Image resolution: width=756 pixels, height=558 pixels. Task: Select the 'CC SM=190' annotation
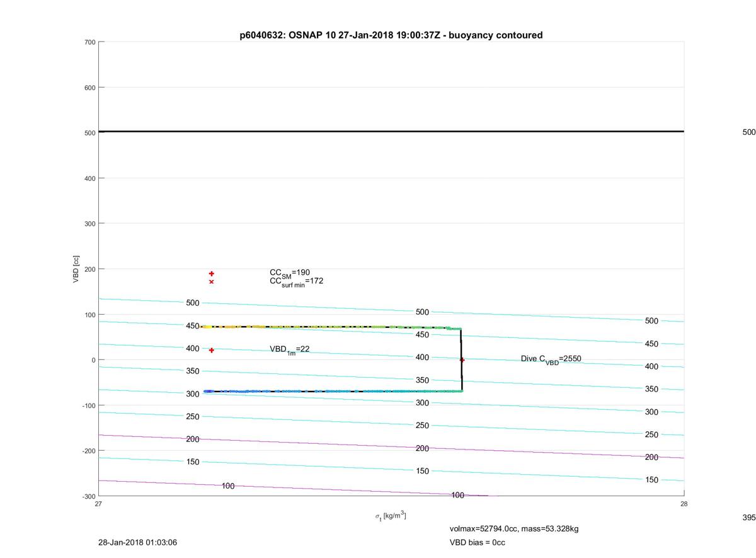coord(290,272)
